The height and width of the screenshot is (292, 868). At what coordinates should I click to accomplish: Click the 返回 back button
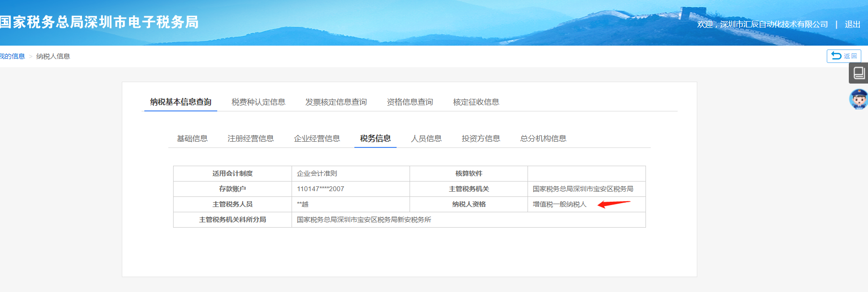[844, 56]
